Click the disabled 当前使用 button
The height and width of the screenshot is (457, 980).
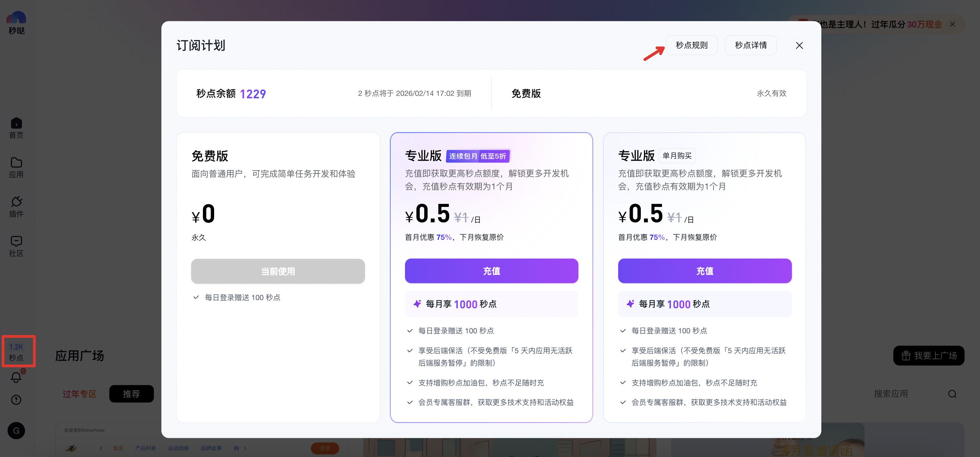coord(278,271)
